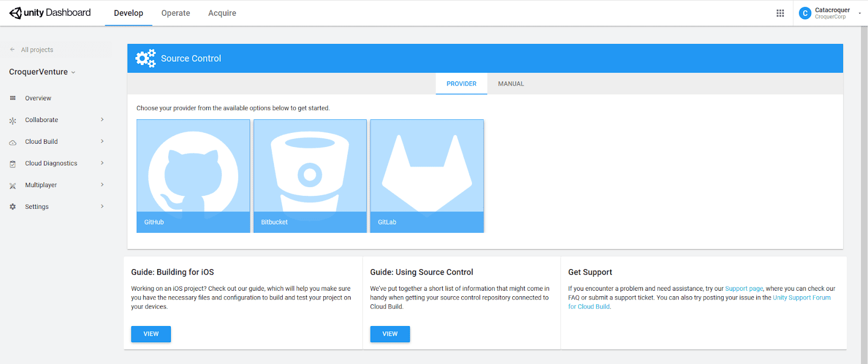Viewport: 868px width, 364px height.
Task: Click the back arrow beside All projects
Action: tap(12, 49)
